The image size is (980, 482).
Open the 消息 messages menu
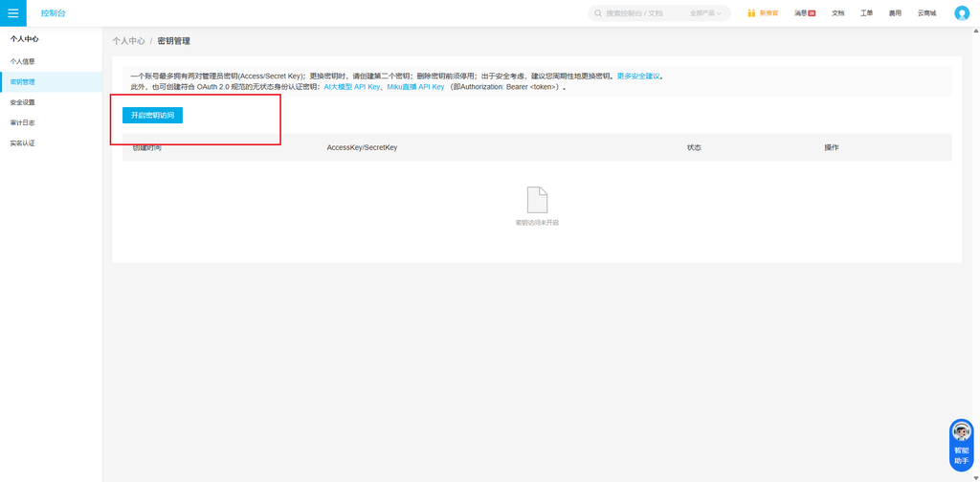(805, 13)
